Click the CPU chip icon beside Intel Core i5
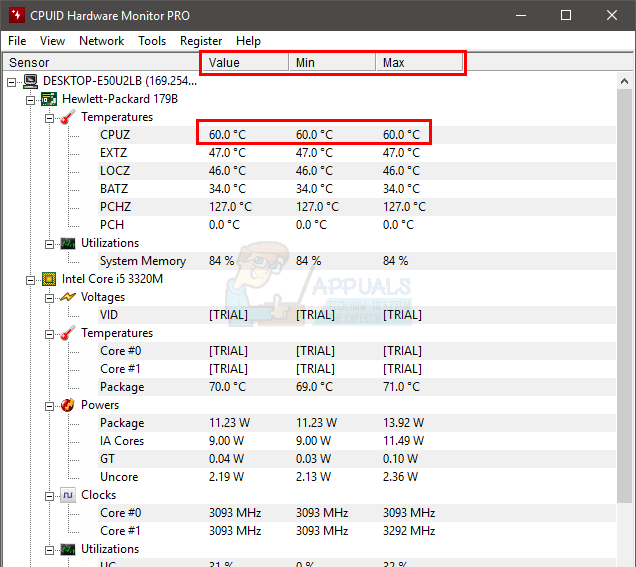 pyautogui.click(x=49, y=279)
